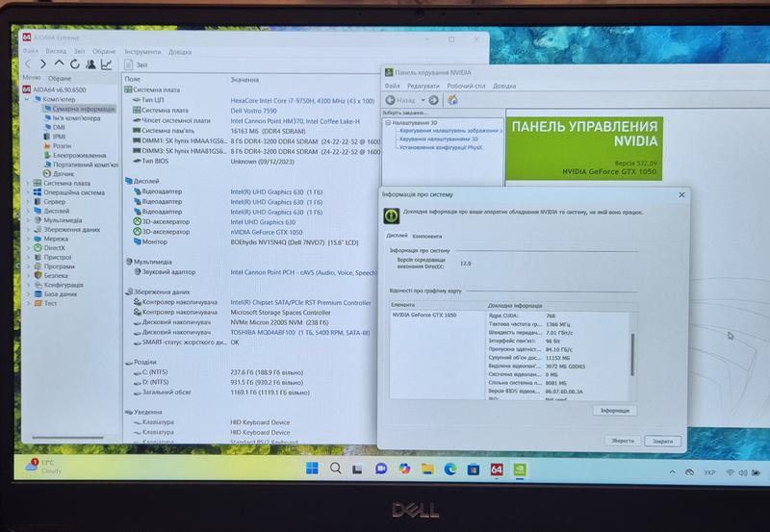
Task: Open Робочий стіл menu in NVIDIA panel
Action: pyautogui.click(x=467, y=86)
